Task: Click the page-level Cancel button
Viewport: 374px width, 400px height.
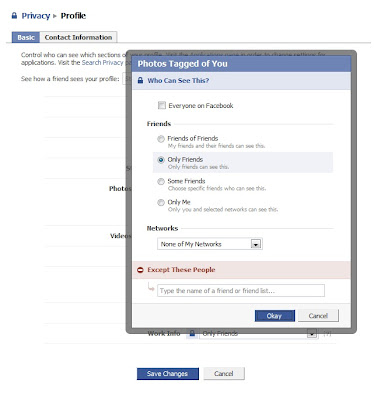Action: pos(224,374)
